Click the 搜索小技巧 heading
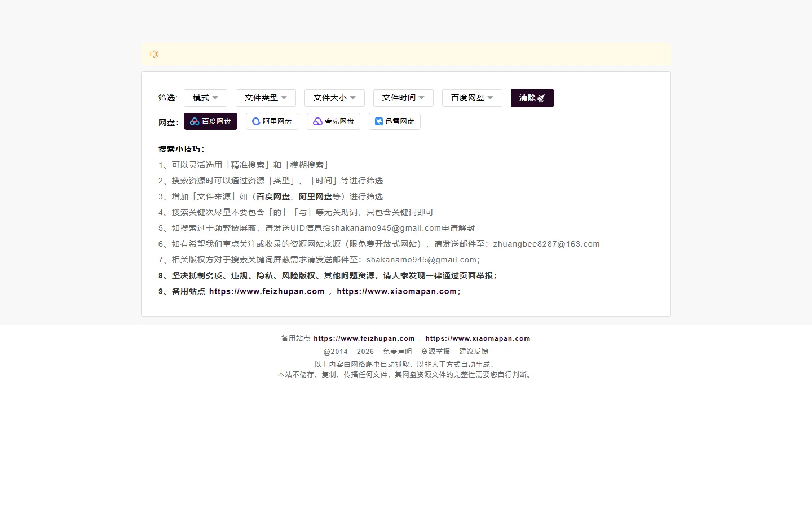This screenshot has height=508, width=812. click(181, 149)
